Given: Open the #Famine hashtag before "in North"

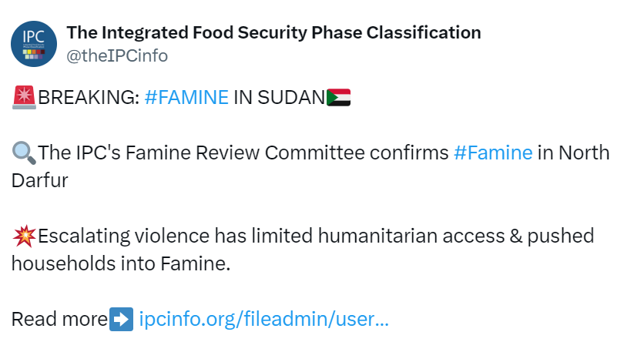Looking at the screenshot, I should pyautogui.click(x=493, y=153).
